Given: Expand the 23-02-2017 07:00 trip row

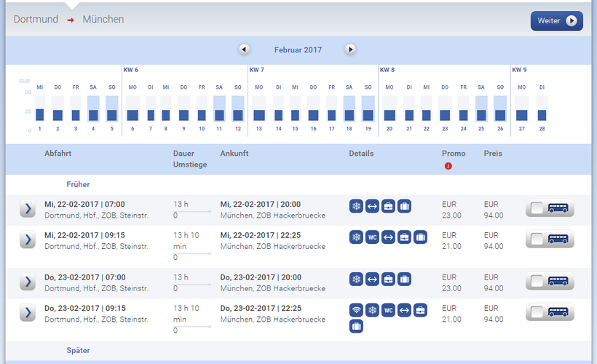Looking at the screenshot, I should (x=27, y=282).
